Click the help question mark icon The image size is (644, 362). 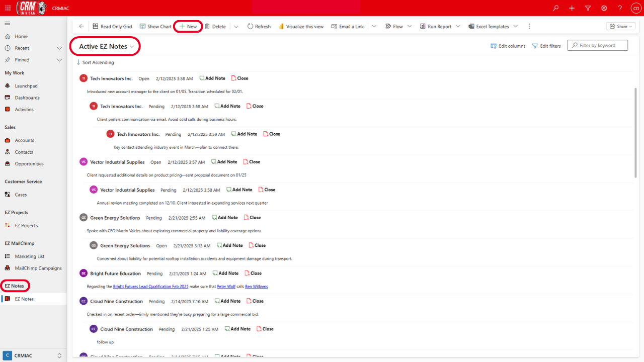point(620,8)
